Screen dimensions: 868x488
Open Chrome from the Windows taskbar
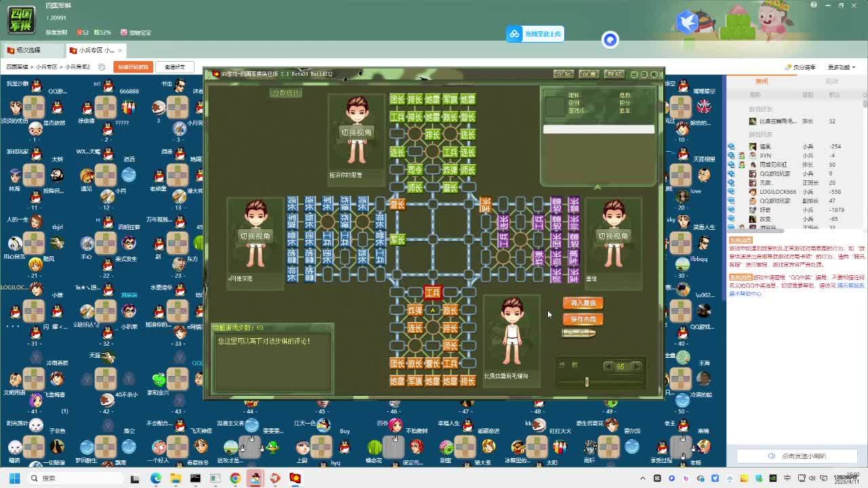pyautogui.click(x=235, y=479)
